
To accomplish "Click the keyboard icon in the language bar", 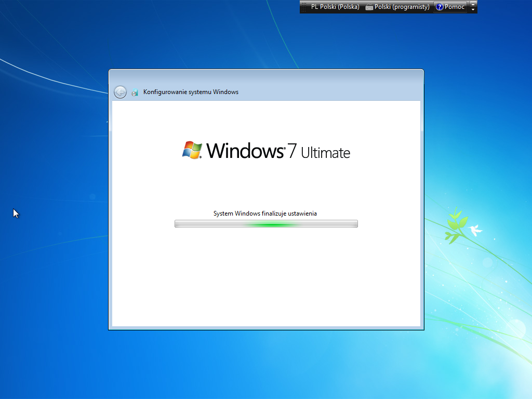I will [x=369, y=7].
